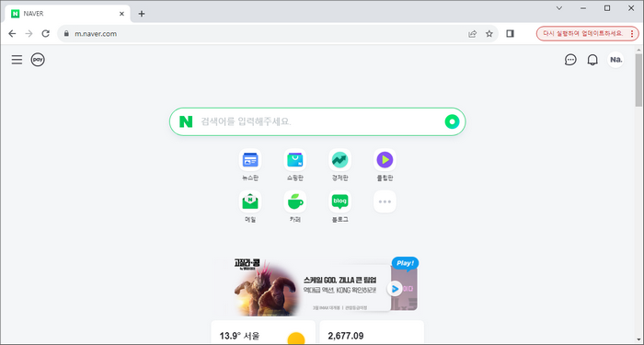The height and width of the screenshot is (345, 644).
Task: Open Chrome three-dot menu
Action: tap(632, 34)
